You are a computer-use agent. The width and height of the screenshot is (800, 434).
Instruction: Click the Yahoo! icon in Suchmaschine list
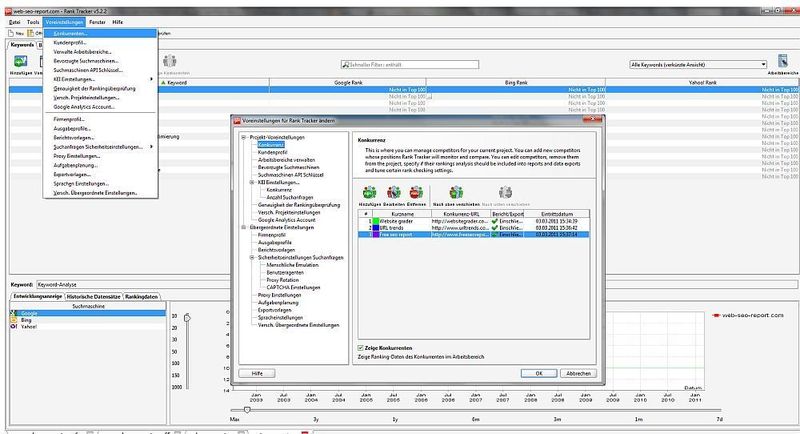pyautogui.click(x=14, y=326)
